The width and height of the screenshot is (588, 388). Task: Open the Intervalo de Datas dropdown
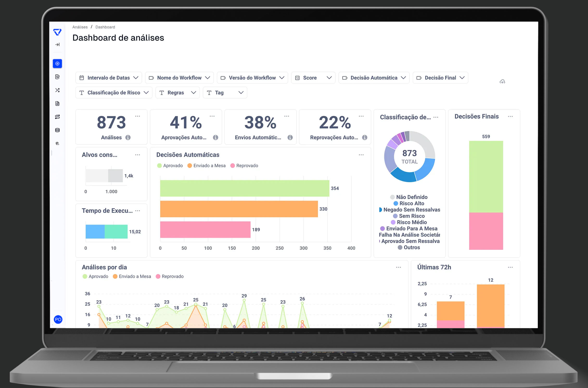(x=109, y=78)
